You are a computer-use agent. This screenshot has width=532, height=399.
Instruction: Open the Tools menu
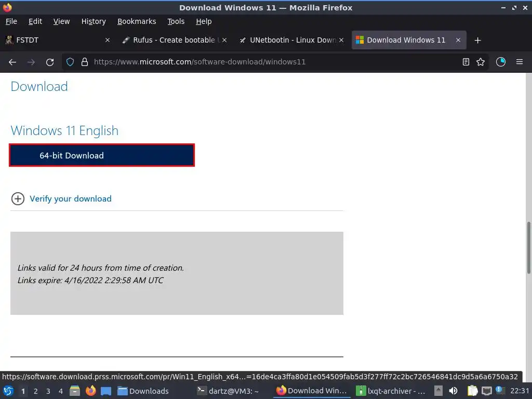click(x=176, y=21)
